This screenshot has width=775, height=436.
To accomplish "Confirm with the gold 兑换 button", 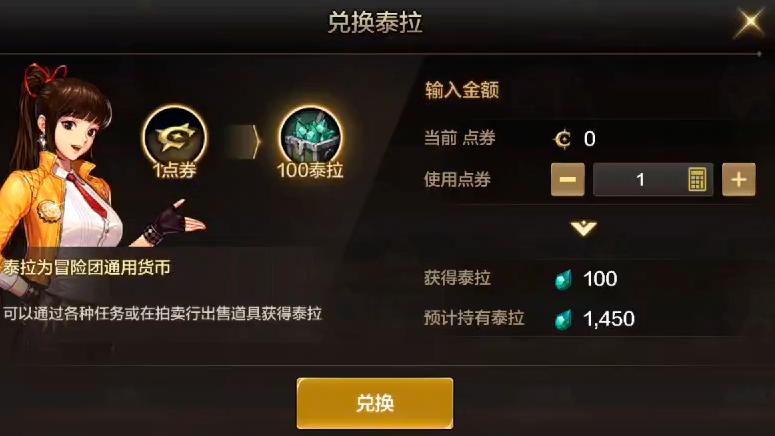I will click(x=375, y=403).
